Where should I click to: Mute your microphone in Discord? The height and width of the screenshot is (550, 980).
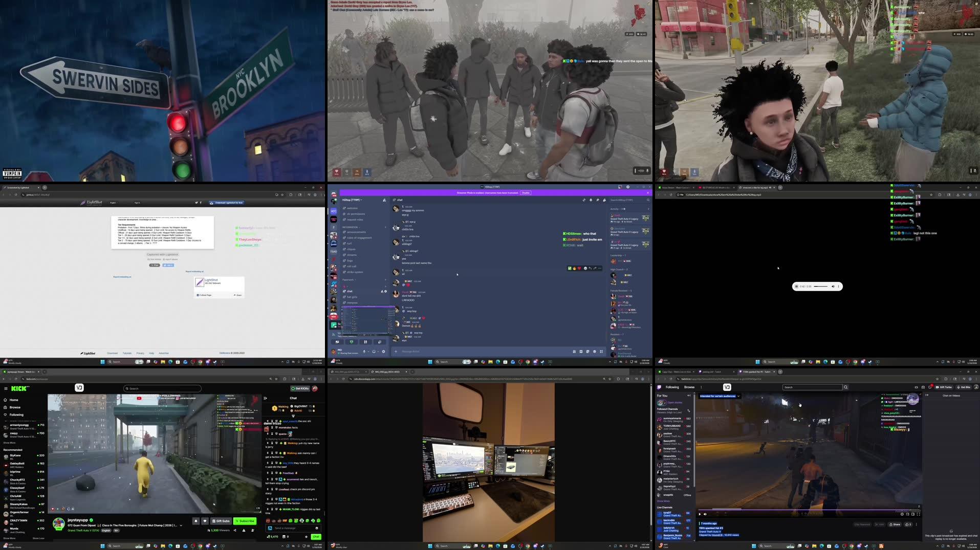pyautogui.click(x=364, y=353)
